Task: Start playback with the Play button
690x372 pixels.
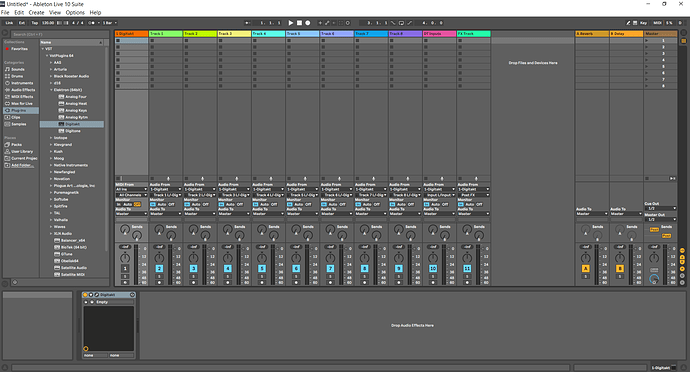Action: (290, 23)
